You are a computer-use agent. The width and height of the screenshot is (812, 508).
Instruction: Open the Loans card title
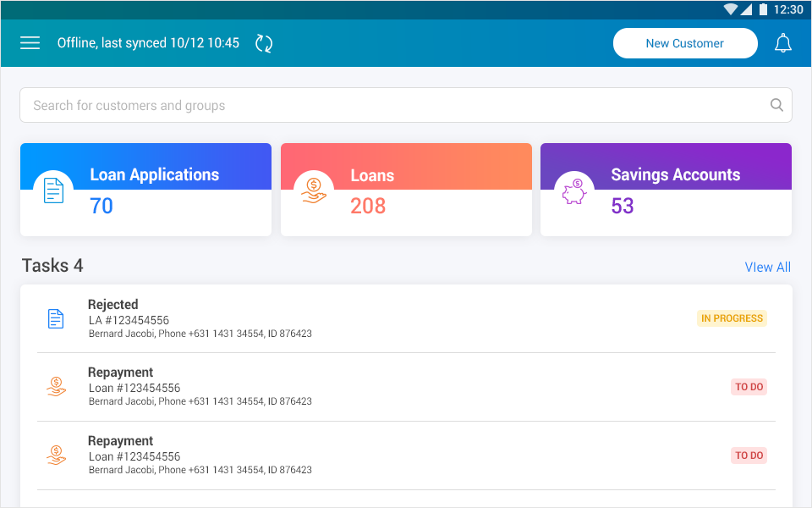point(372,175)
